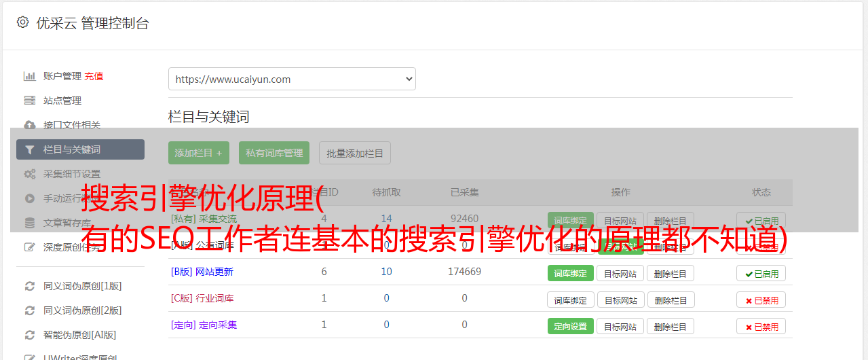
Task: Click the 添加栏目 + button
Action: point(199,153)
